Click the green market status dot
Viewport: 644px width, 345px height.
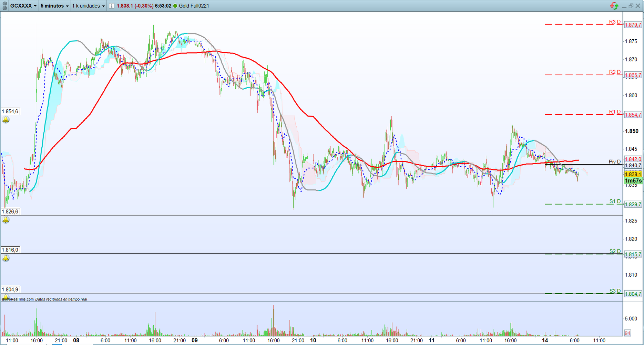click(x=175, y=6)
